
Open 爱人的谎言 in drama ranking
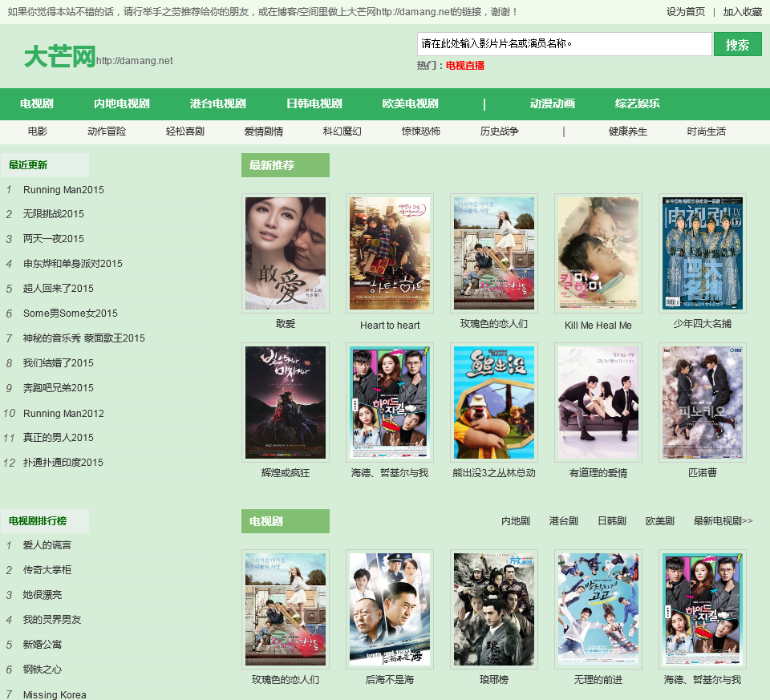(x=47, y=545)
